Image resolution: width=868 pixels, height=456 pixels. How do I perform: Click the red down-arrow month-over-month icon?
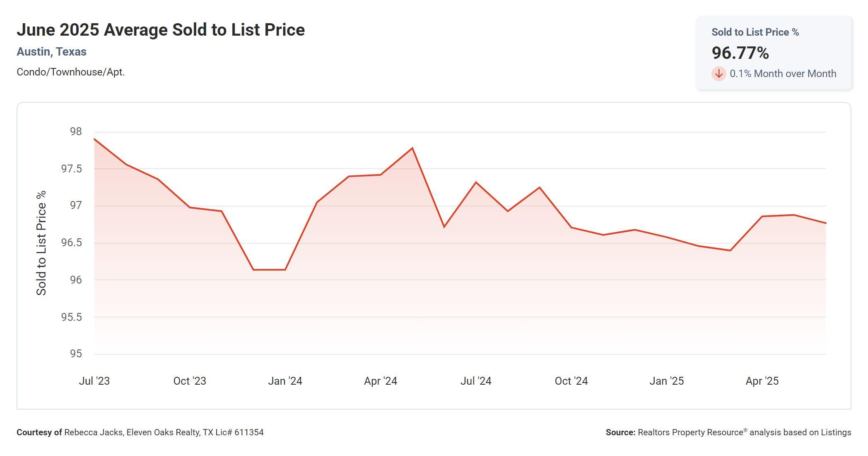[719, 74]
